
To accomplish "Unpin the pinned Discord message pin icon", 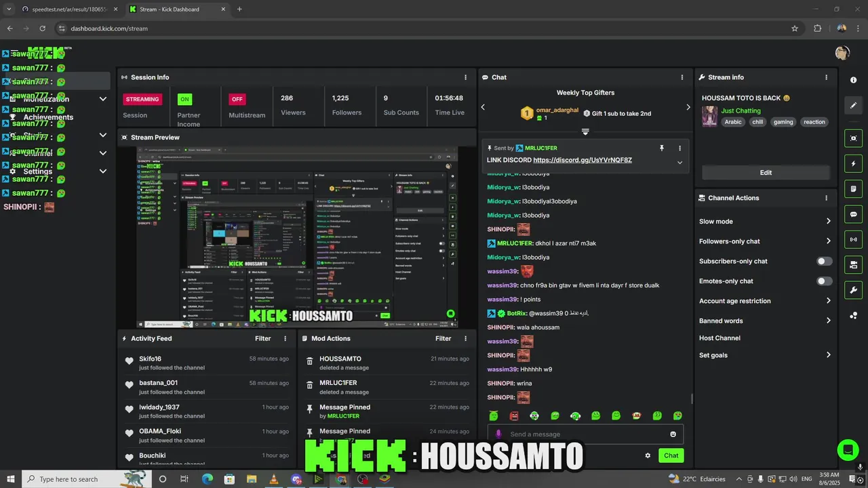I will [662, 148].
